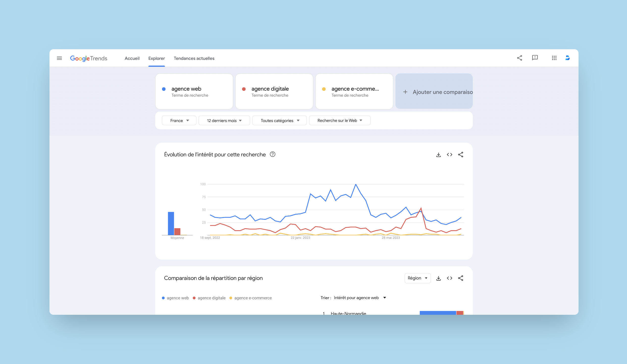Download the evolution chart data as CSV
The height and width of the screenshot is (364, 627).
pos(438,154)
